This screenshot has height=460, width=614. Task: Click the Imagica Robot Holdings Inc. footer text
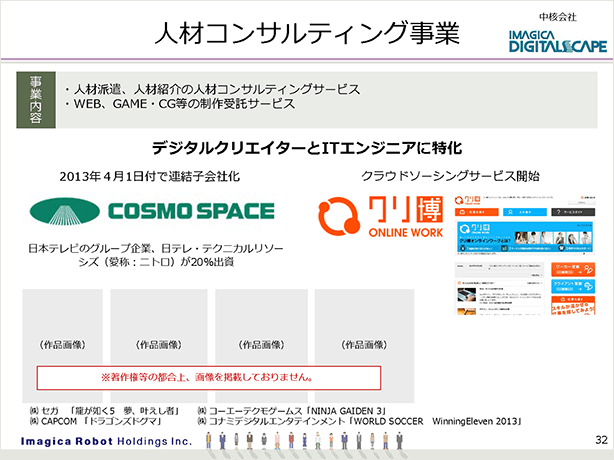pyautogui.click(x=106, y=442)
